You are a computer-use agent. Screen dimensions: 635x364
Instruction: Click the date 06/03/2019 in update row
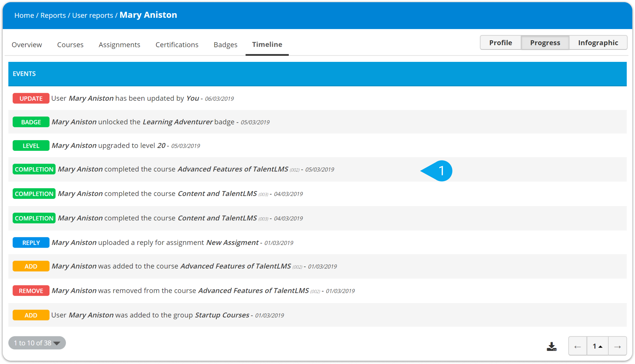pos(219,99)
